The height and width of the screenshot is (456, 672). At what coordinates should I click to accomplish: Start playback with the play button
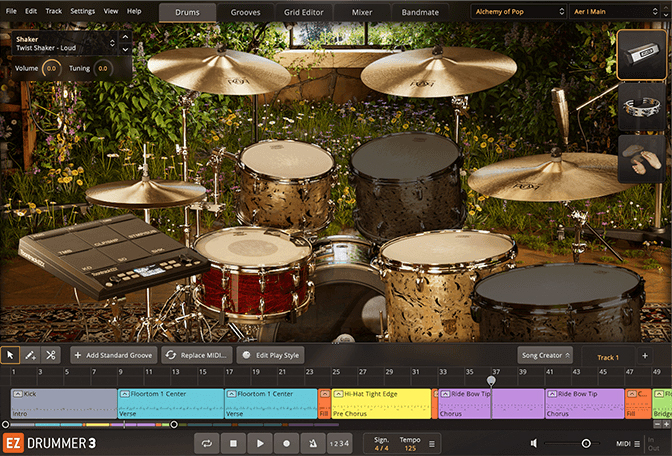260,444
